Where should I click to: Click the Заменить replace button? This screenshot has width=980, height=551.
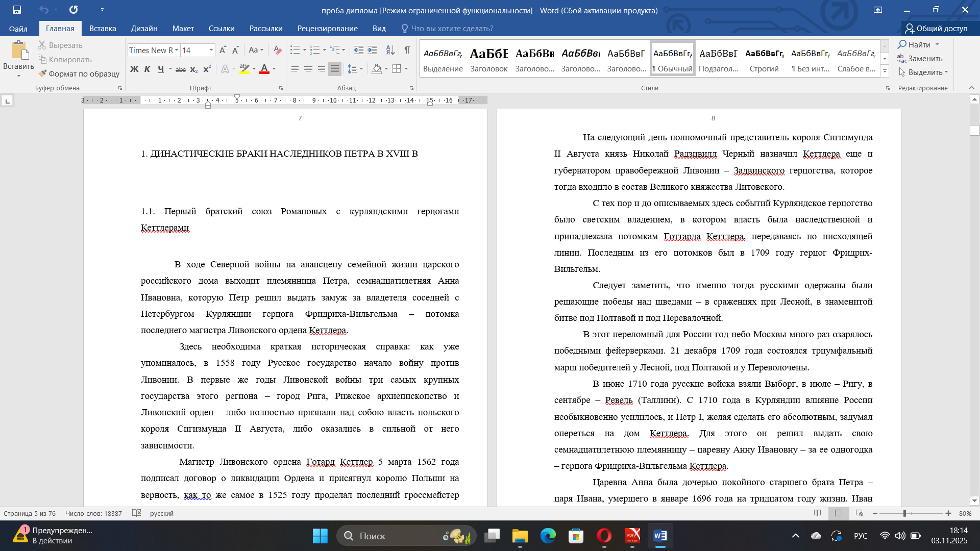[920, 59]
